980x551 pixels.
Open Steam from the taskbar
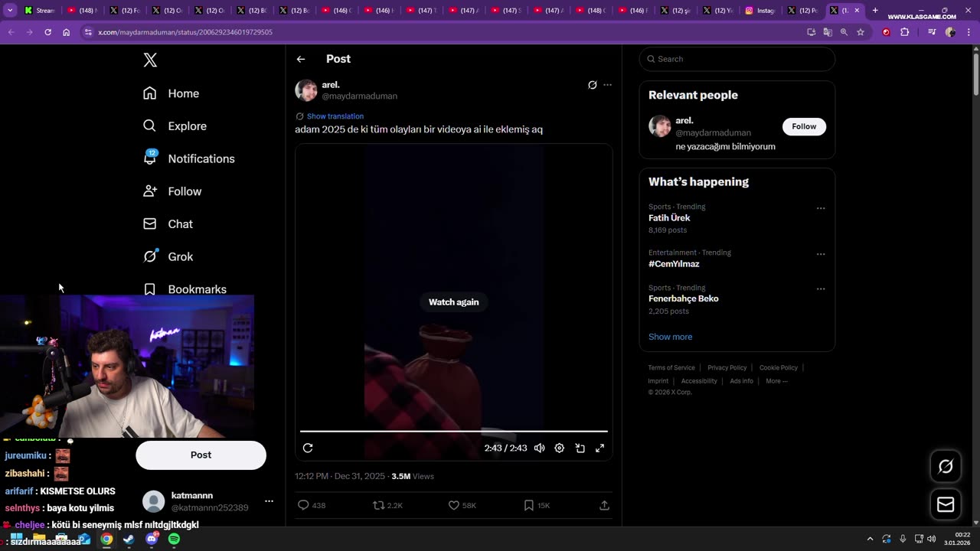[x=129, y=539]
